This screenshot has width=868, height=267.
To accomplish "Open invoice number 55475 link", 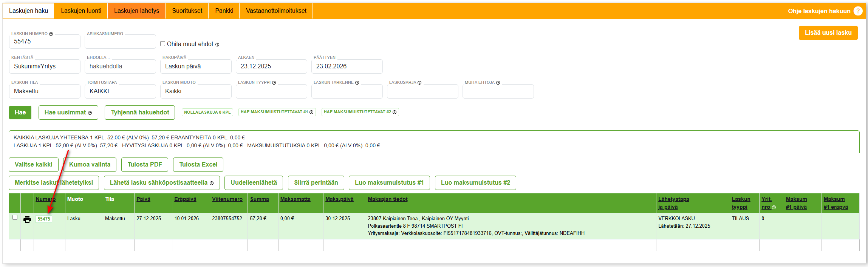I will pyautogui.click(x=44, y=219).
